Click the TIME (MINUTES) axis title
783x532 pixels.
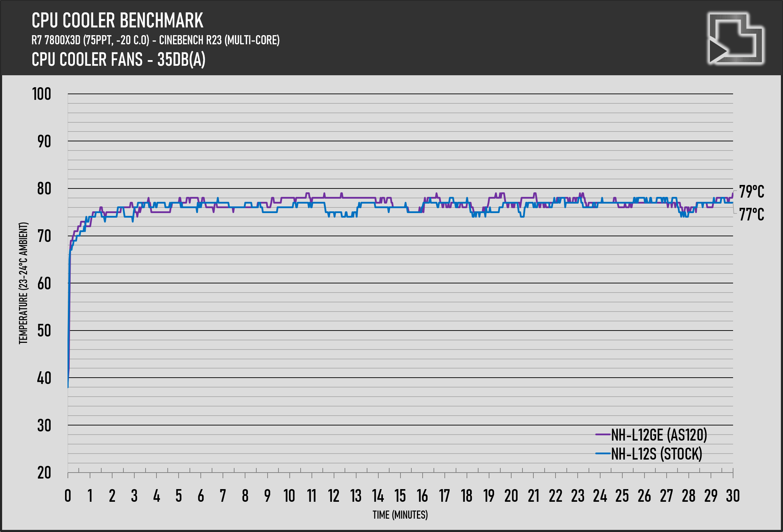400,515
